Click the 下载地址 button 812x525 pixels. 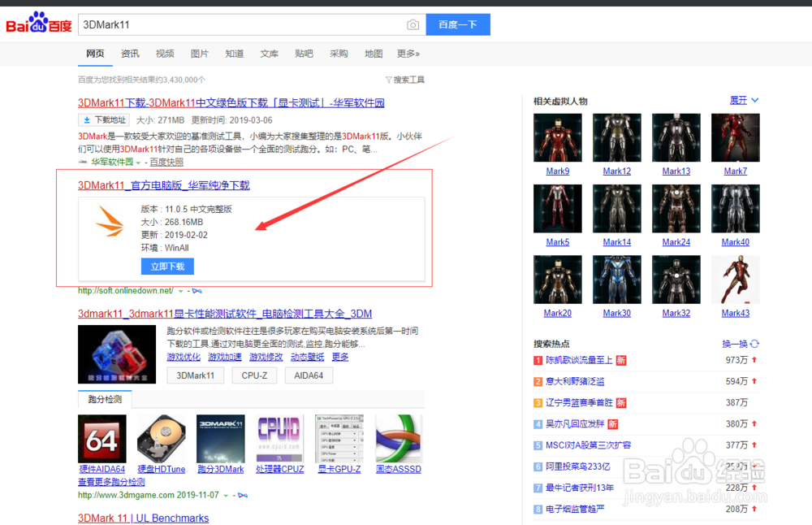tap(104, 120)
